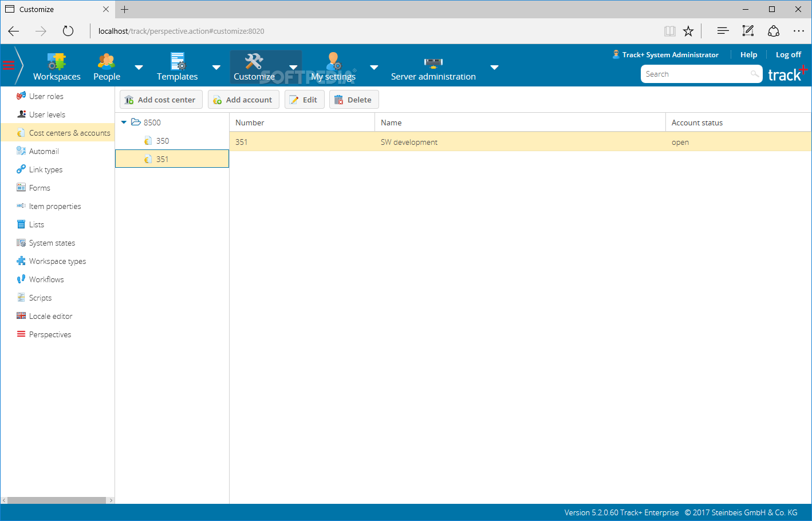Image resolution: width=812 pixels, height=521 pixels.
Task: Click the Delete button
Action: 354,100
